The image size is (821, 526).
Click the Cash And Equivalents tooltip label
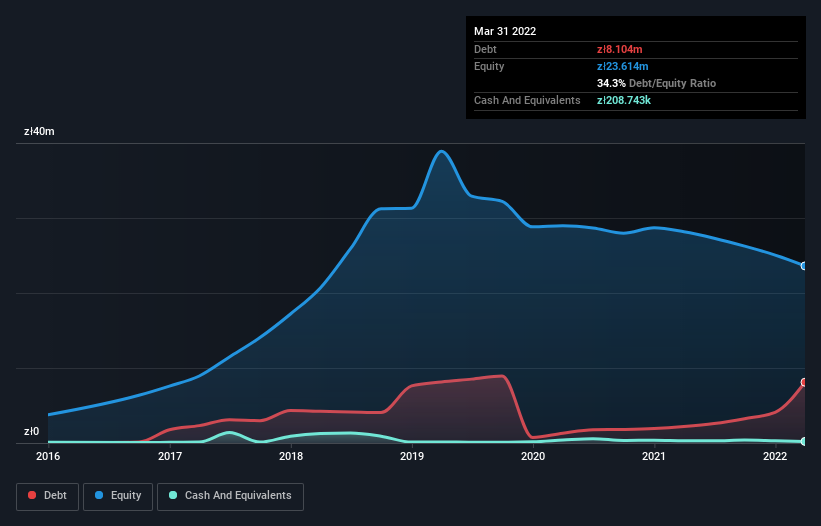(x=527, y=100)
